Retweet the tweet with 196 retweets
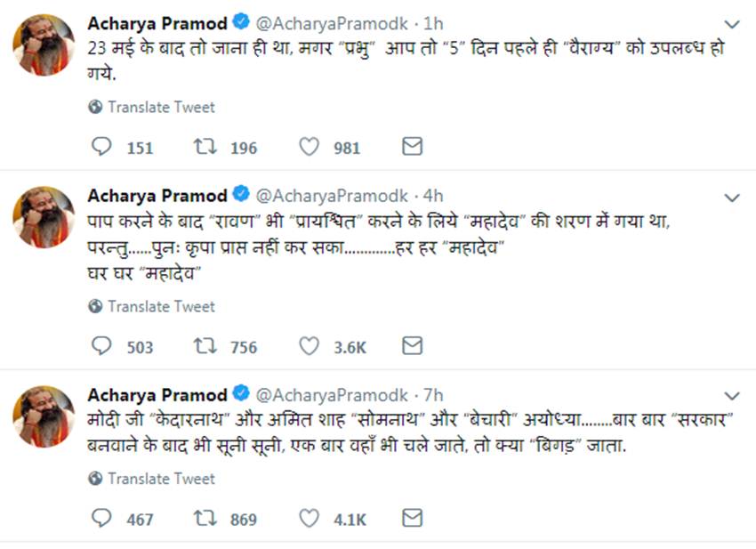The image size is (756, 549). coord(205,147)
